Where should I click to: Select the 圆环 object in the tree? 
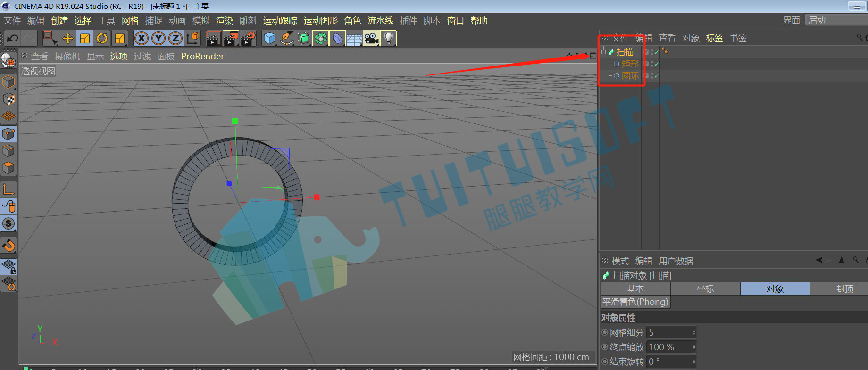click(630, 75)
